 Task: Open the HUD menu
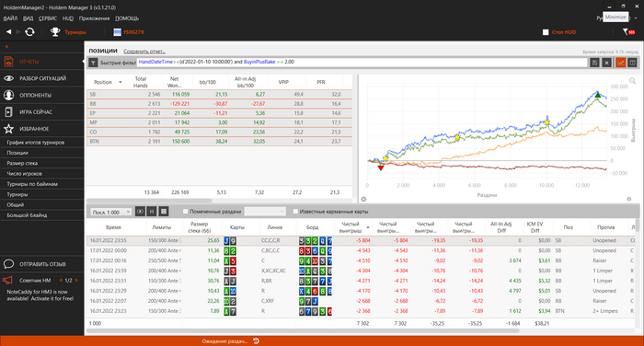[68, 18]
